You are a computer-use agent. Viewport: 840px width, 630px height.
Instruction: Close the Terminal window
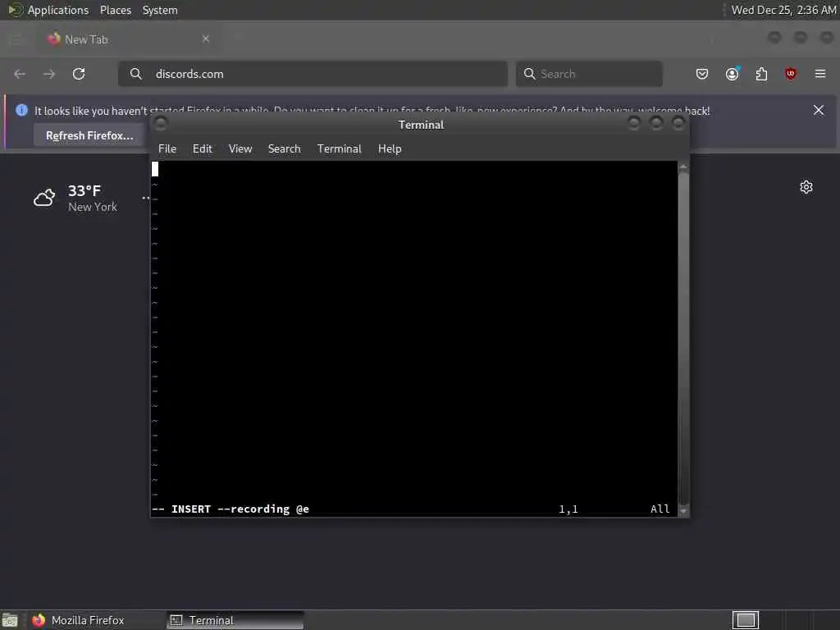678,124
